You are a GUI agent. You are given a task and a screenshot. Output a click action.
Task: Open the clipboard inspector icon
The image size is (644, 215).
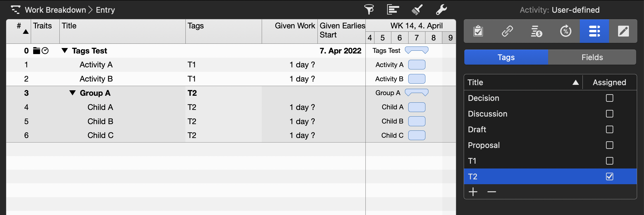click(478, 31)
